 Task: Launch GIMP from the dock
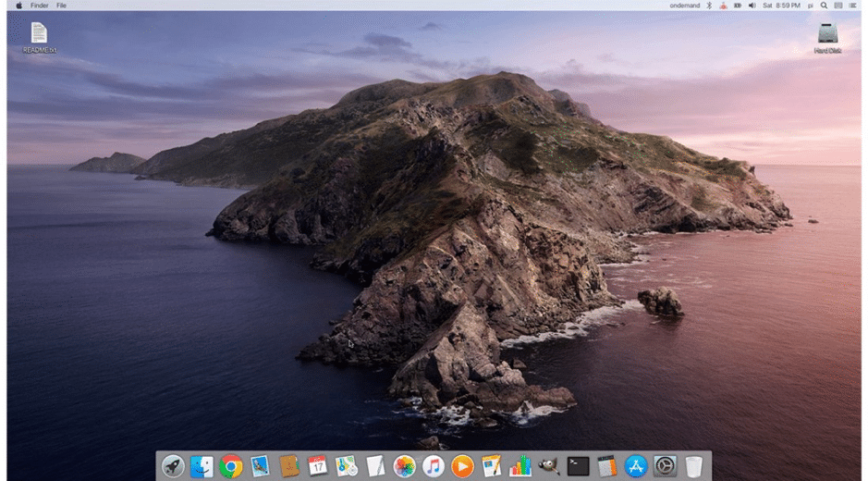(549, 466)
